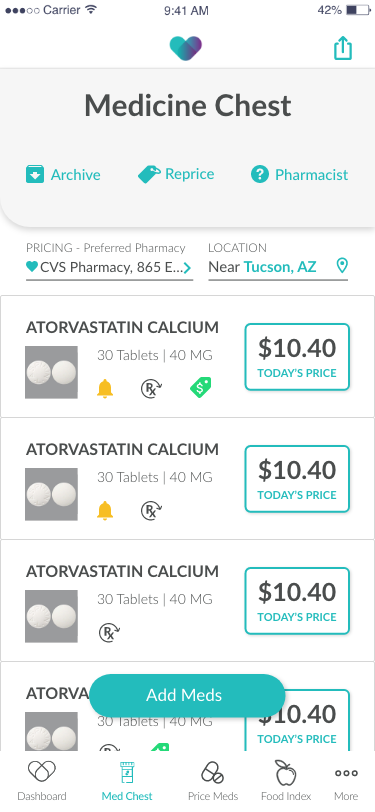Switch to the Price Meds tab
Image resolution: width=375 pixels, height=812 pixels.
(x=213, y=781)
